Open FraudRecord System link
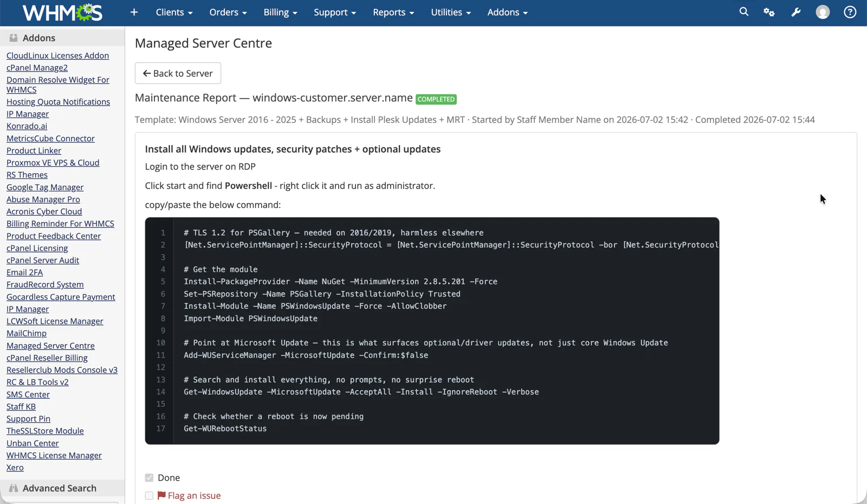The height and width of the screenshot is (504, 867). pos(45,285)
